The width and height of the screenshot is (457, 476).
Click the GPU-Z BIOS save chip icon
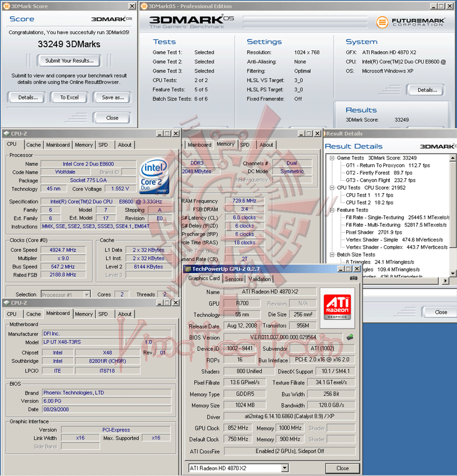point(350,337)
